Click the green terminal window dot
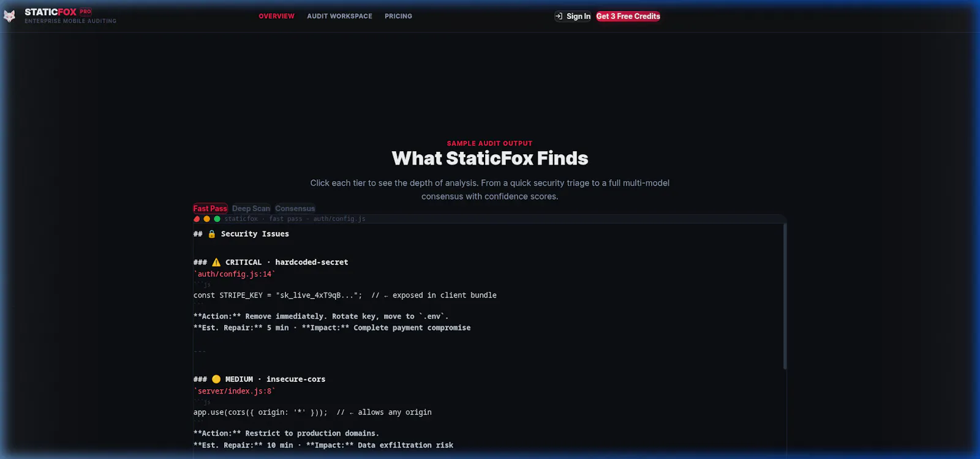 click(217, 218)
